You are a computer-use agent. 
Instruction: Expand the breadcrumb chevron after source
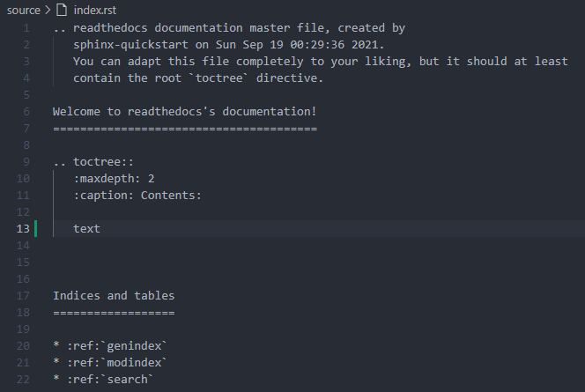point(47,10)
